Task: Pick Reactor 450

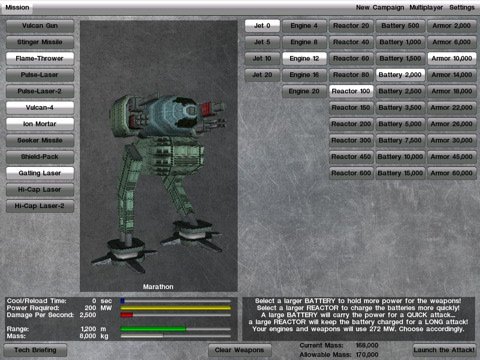Action: click(351, 157)
